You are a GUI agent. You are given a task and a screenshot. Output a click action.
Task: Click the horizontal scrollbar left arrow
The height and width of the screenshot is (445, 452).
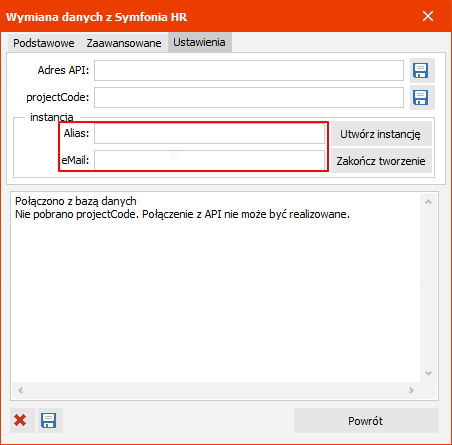21,390
